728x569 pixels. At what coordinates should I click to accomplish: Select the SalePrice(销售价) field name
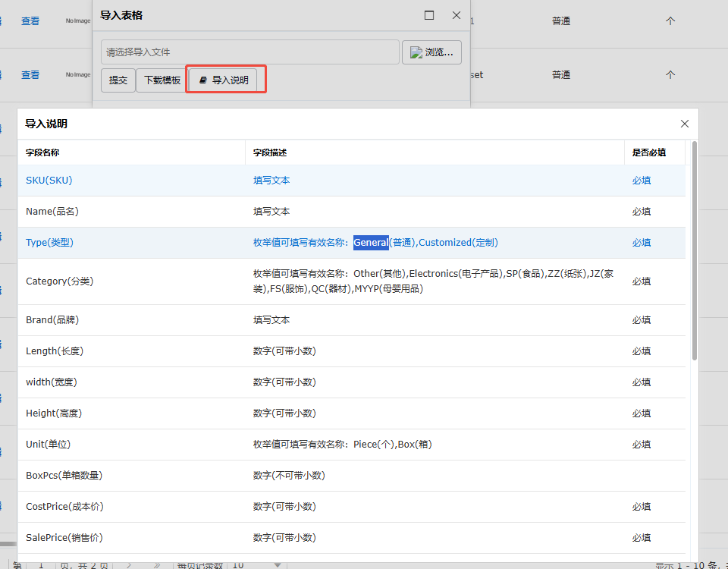[64, 538]
